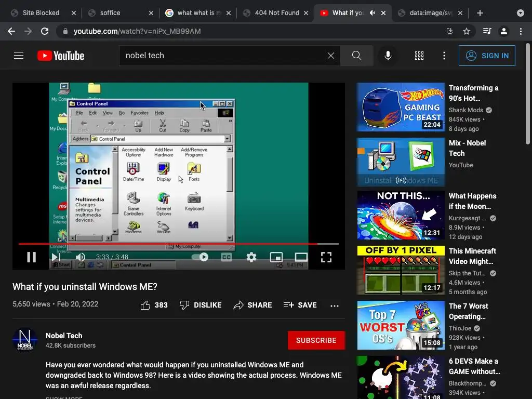Switch to the Site Blocked tab
Image resolution: width=532 pixels, height=399 pixels.
(41, 13)
